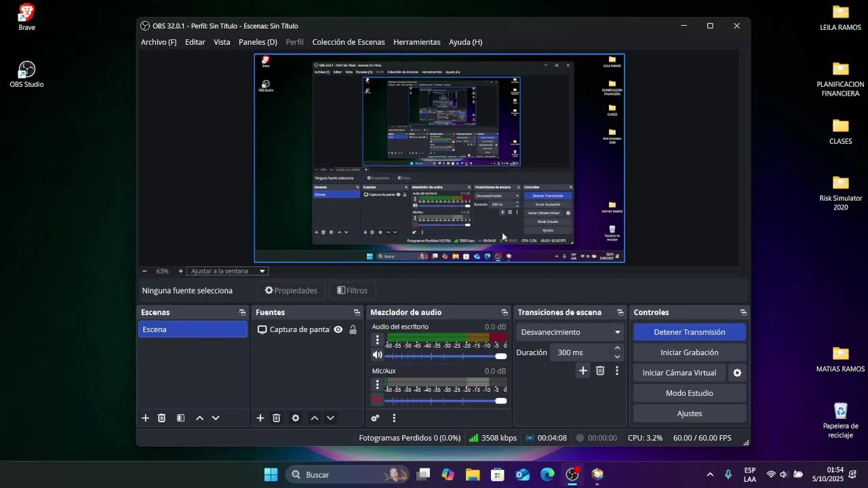868x488 pixels.
Task: Open Paneles (D) menu
Action: (x=258, y=42)
